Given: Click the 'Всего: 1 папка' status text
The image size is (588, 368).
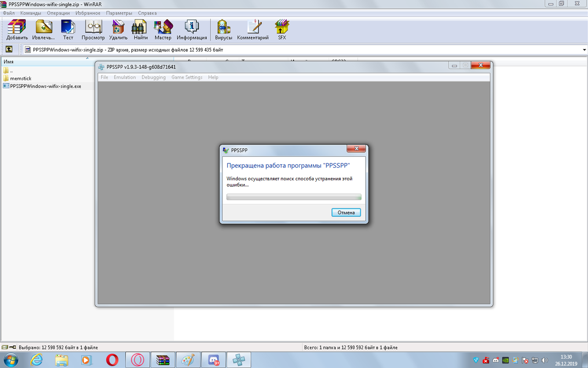Looking at the screenshot, I should point(351,348).
